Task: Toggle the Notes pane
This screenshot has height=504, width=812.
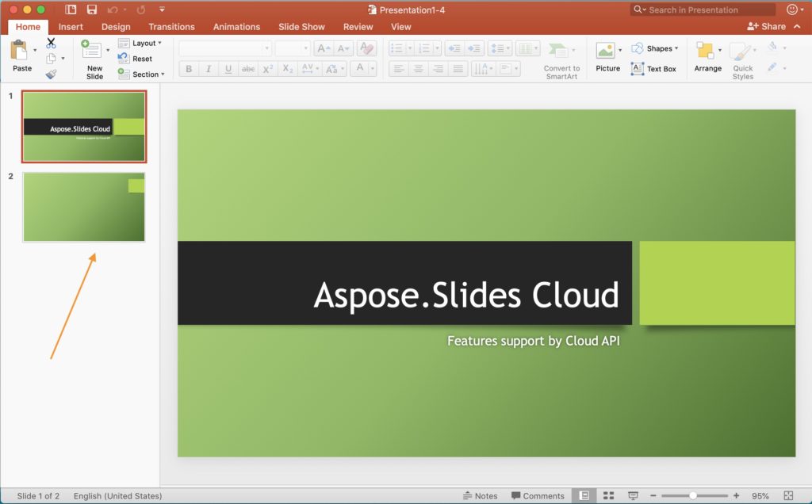Action: (x=481, y=496)
